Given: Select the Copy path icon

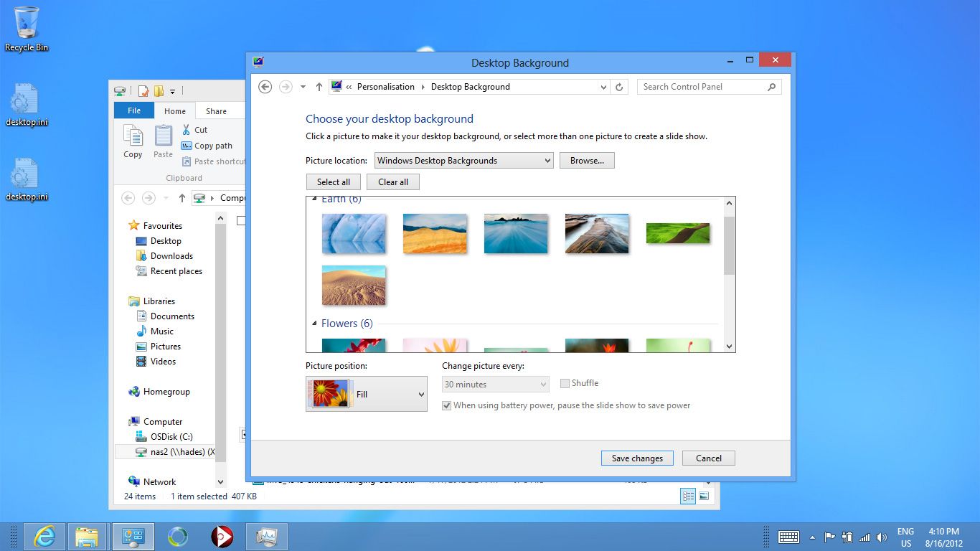Looking at the screenshot, I should click(x=186, y=146).
